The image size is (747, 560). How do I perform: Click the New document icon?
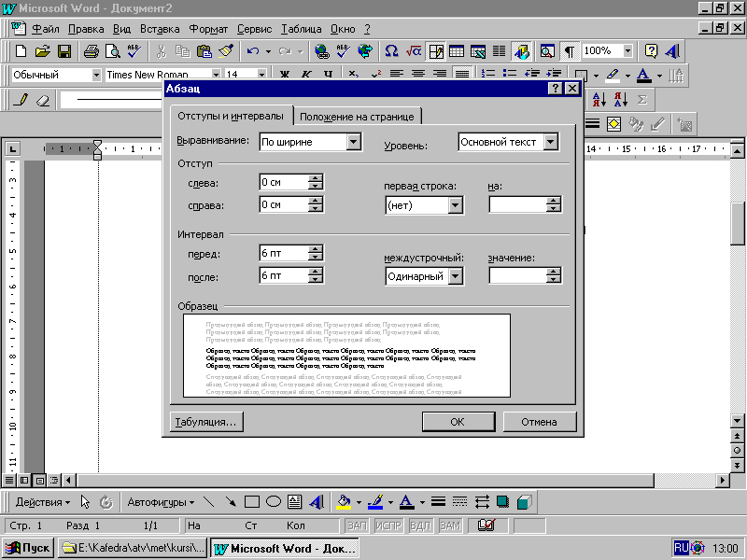point(21,51)
